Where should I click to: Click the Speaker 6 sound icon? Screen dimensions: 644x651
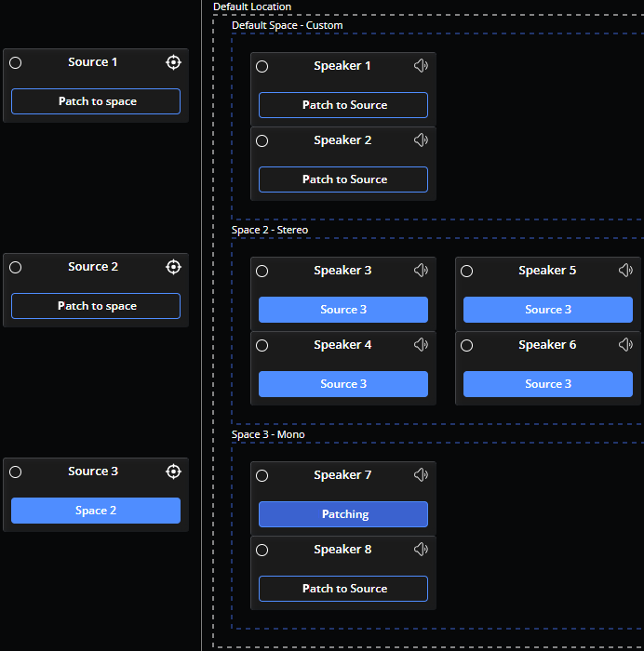625,345
